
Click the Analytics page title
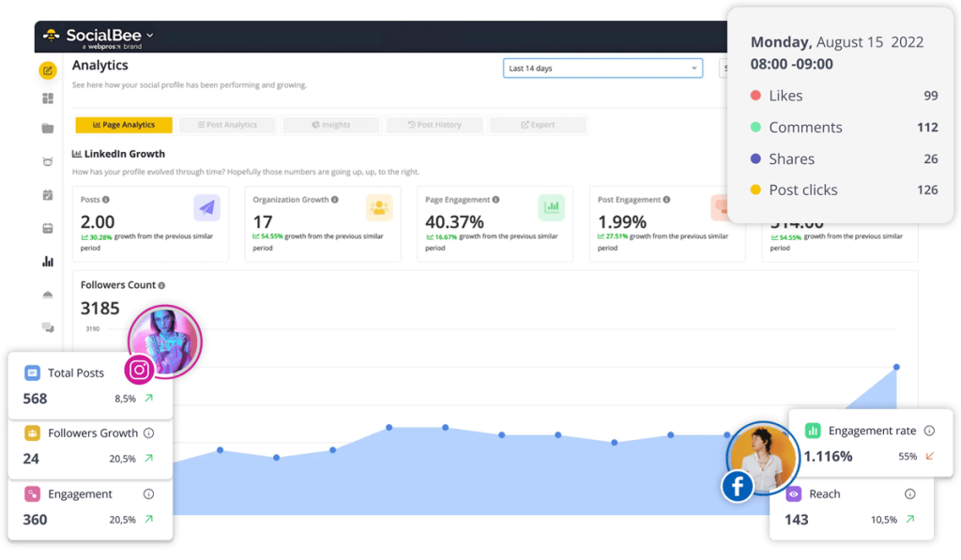[99, 65]
